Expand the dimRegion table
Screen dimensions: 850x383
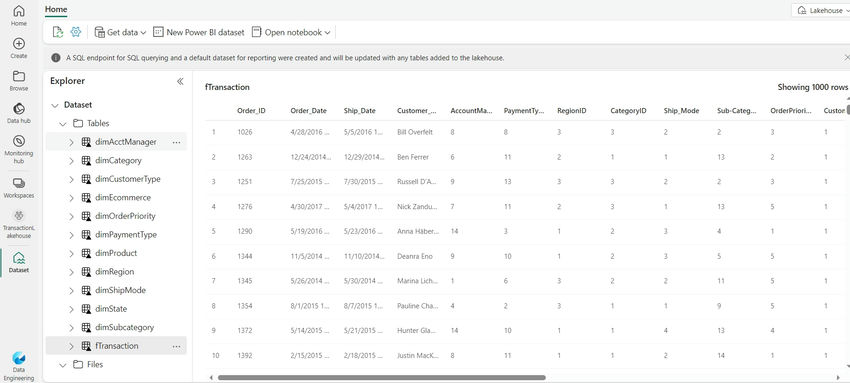71,272
